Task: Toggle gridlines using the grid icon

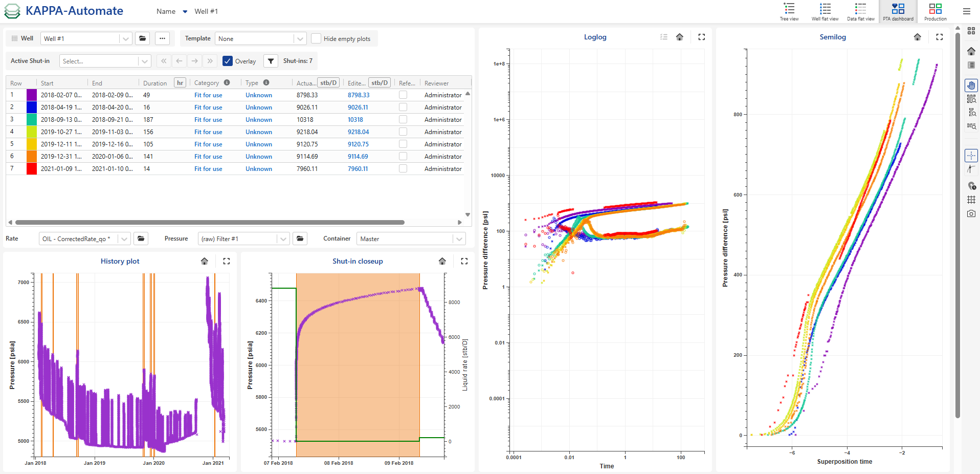Action: coord(971,200)
